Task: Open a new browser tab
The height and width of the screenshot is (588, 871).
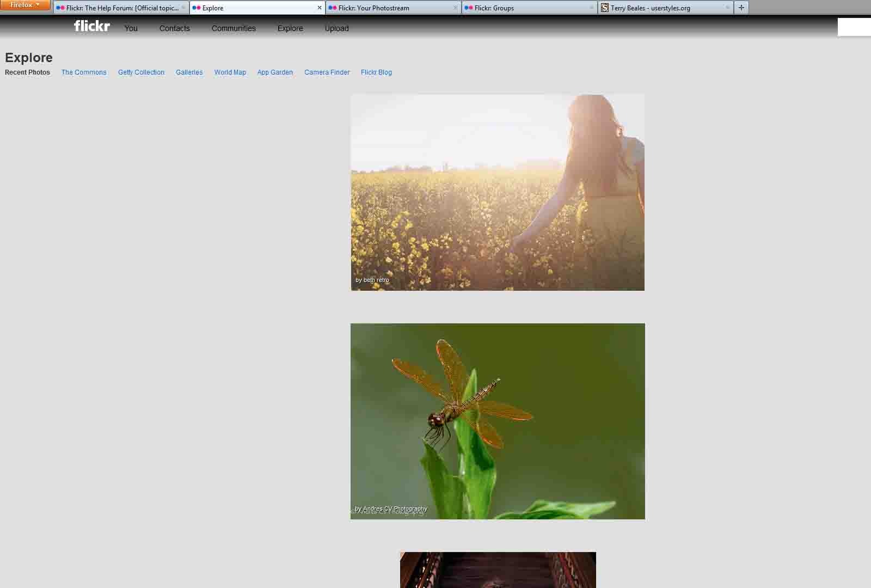Action: coord(741,8)
